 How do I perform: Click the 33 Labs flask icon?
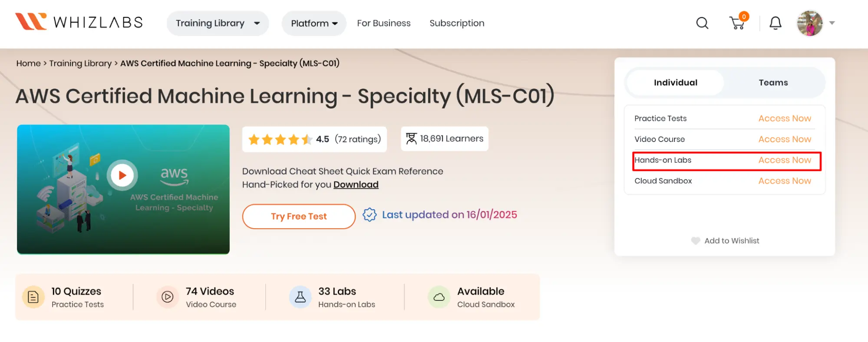(x=300, y=297)
